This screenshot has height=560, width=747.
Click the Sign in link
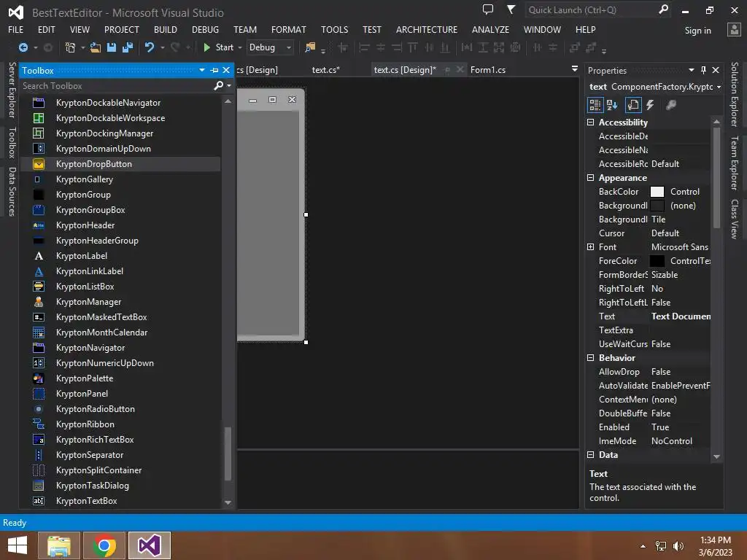(x=697, y=31)
